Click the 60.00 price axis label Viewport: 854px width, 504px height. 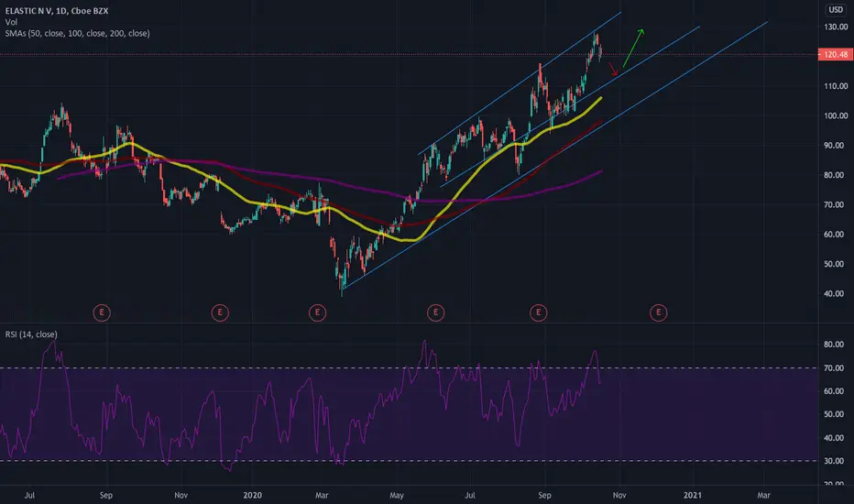tap(834, 235)
